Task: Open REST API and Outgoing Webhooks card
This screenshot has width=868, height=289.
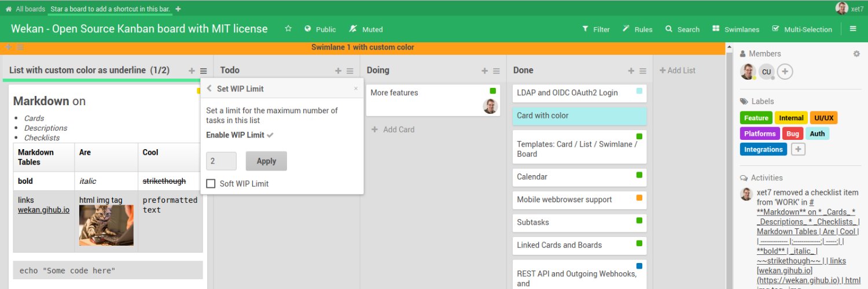Action: pyautogui.click(x=579, y=275)
